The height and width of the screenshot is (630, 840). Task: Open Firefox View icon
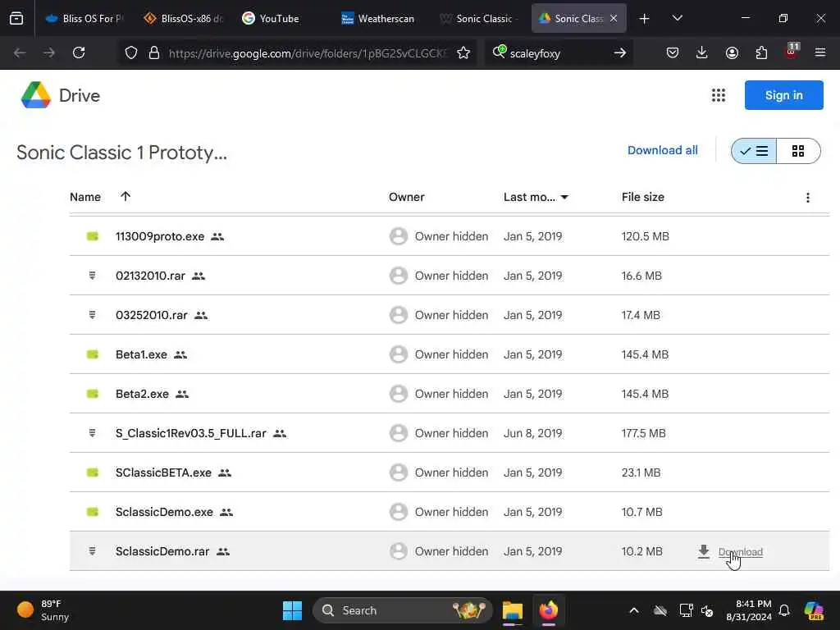(x=16, y=18)
